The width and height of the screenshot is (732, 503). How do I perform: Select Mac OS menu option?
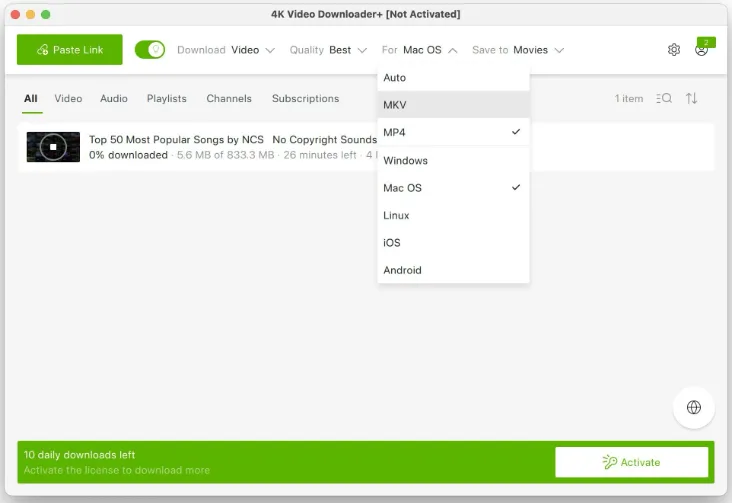pyautogui.click(x=453, y=188)
